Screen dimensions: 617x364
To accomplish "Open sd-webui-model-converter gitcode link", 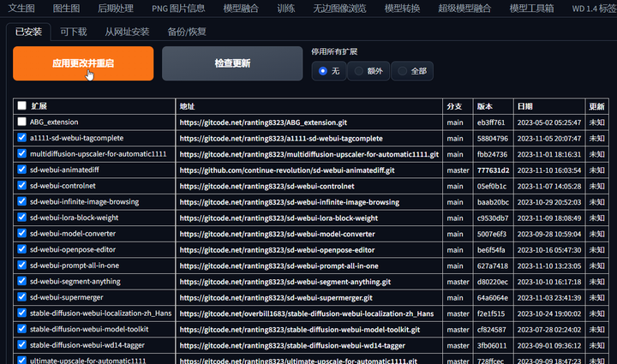I will click(x=277, y=234).
